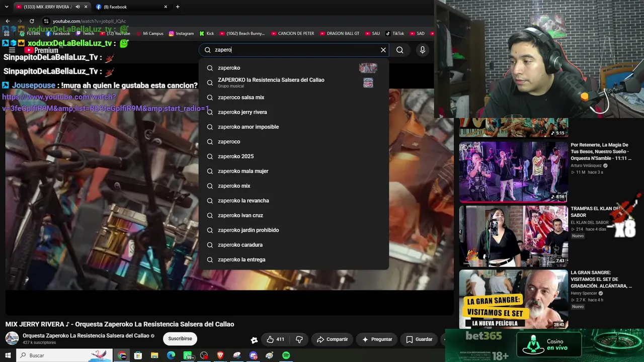Click the Windows Buscar search box

pos(64,355)
